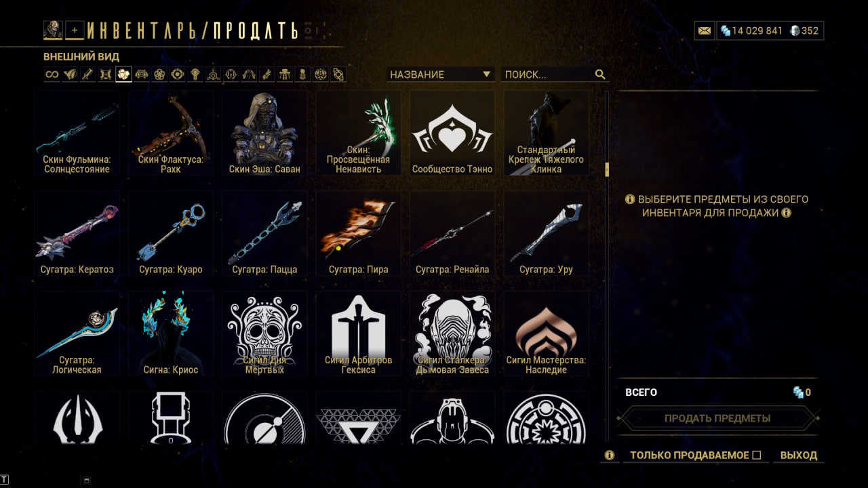The height and width of the screenshot is (488, 868).
Task: Click the platinum currency balance 352
Action: (x=805, y=30)
